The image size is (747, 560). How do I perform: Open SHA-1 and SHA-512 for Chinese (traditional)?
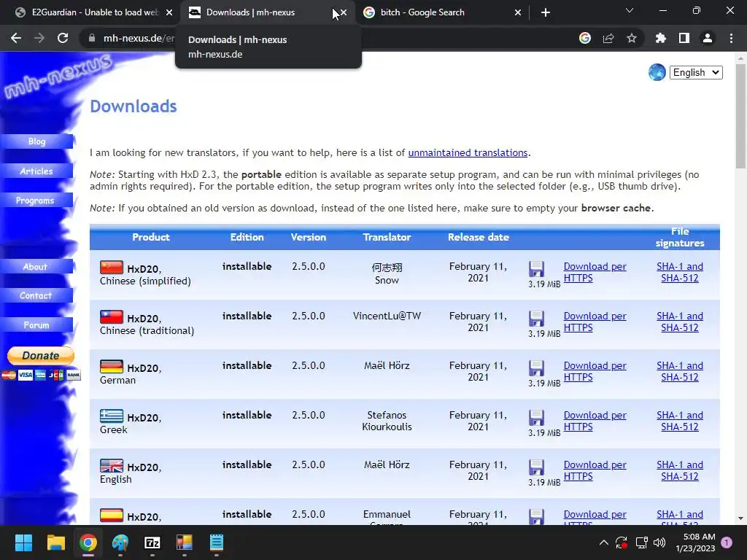(x=680, y=322)
